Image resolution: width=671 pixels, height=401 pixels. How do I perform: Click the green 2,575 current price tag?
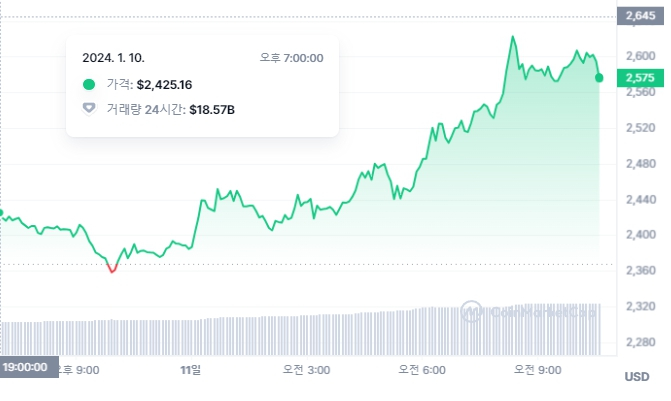click(638, 78)
